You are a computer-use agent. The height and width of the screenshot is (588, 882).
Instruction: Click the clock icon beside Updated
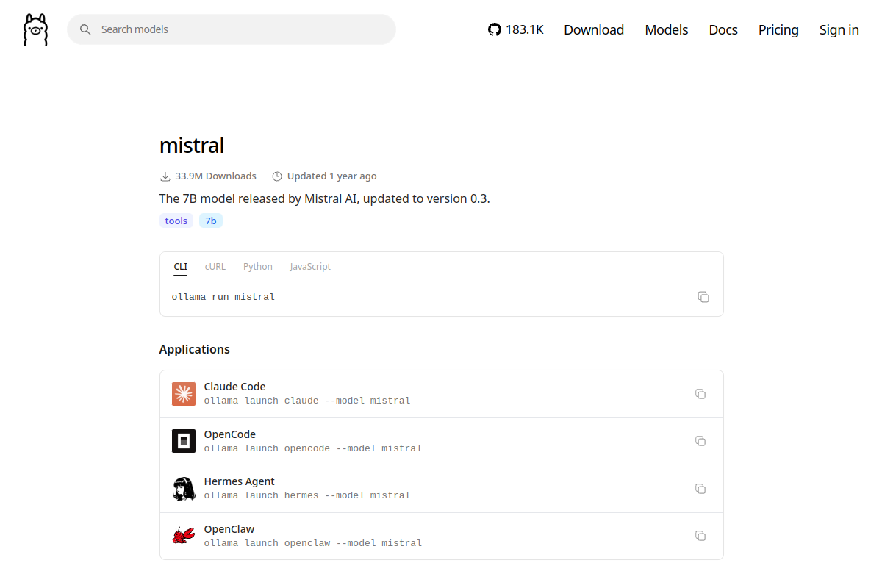click(277, 176)
